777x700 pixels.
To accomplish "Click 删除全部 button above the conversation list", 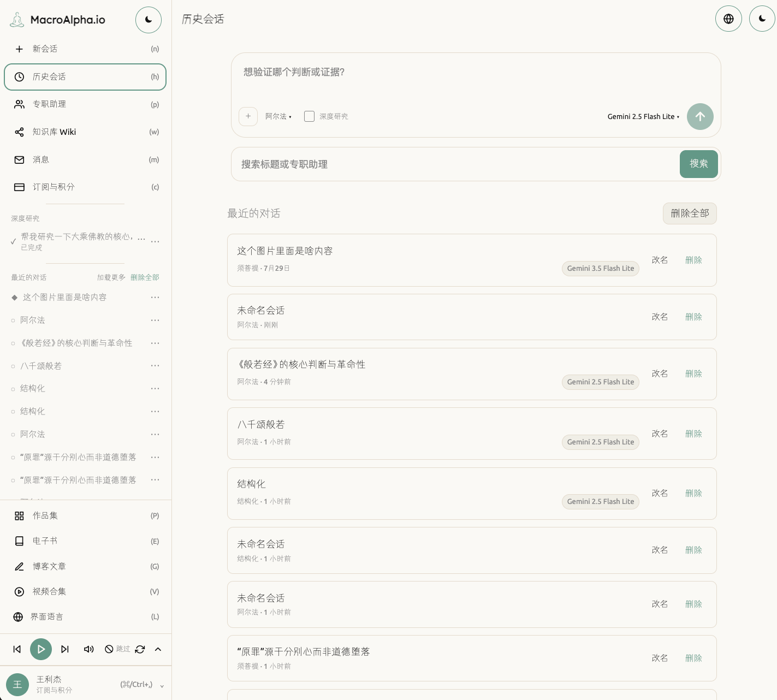I will [x=690, y=213].
